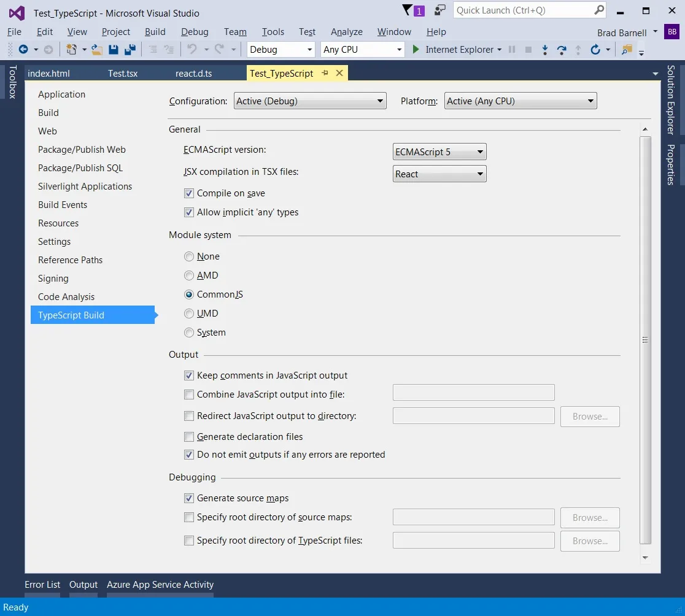Viewport: 685px width, 616px height.
Task: Click the Navigate Backward arrow icon
Action: pyautogui.click(x=23, y=50)
